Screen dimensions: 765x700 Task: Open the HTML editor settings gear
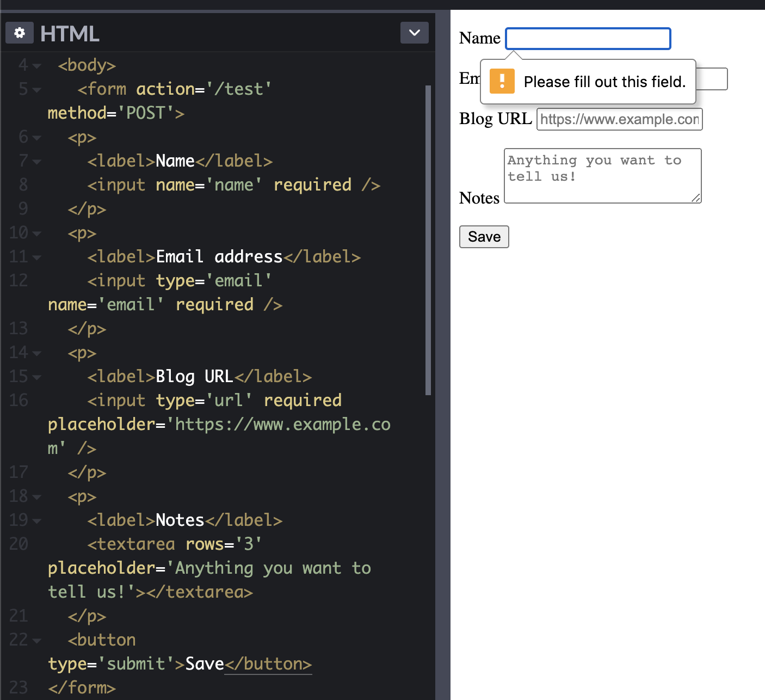pyautogui.click(x=20, y=33)
